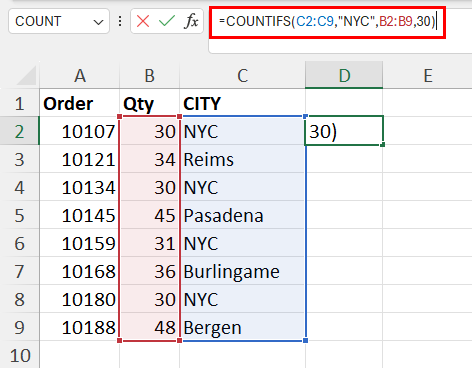Select all cells using the corner triangle
Viewport: 472px width, 368px height.
point(27,76)
